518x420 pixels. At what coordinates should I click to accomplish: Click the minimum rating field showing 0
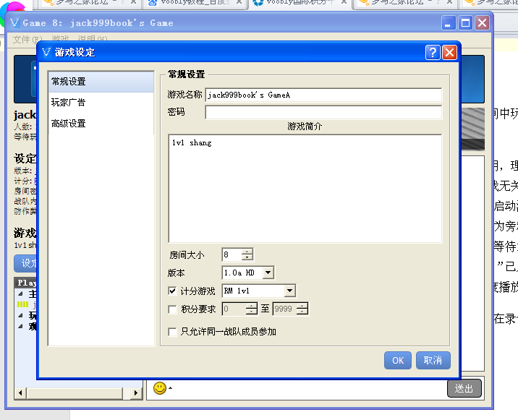pyautogui.click(x=234, y=309)
